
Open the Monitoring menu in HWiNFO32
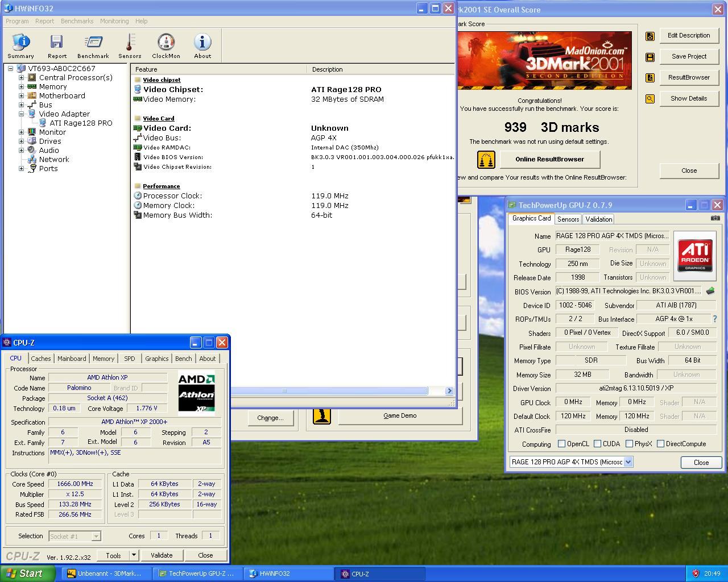click(x=114, y=21)
